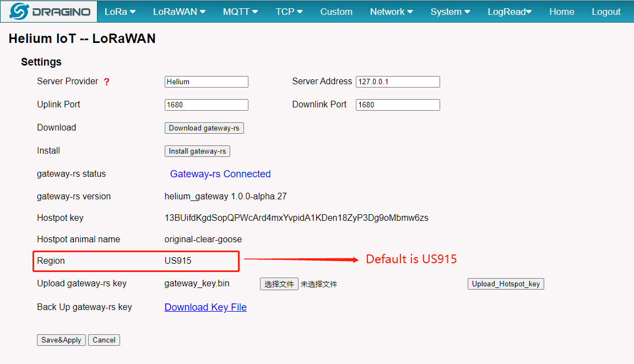Click the US915 region value
Image resolution: width=634 pixels, height=364 pixels.
click(178, 260)
